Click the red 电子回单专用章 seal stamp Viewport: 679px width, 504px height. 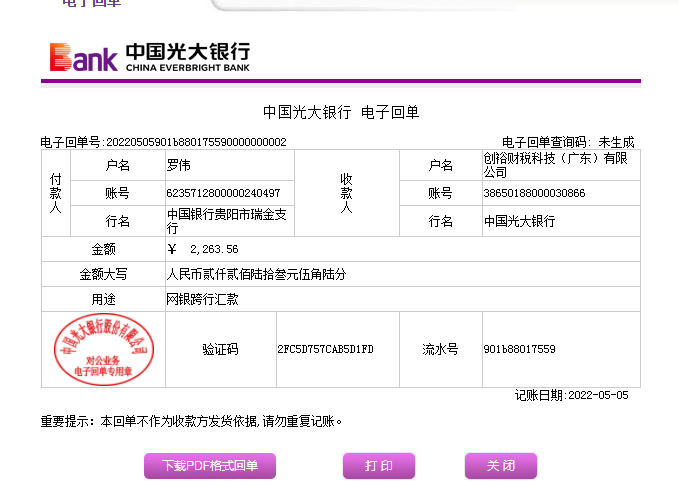104,349
